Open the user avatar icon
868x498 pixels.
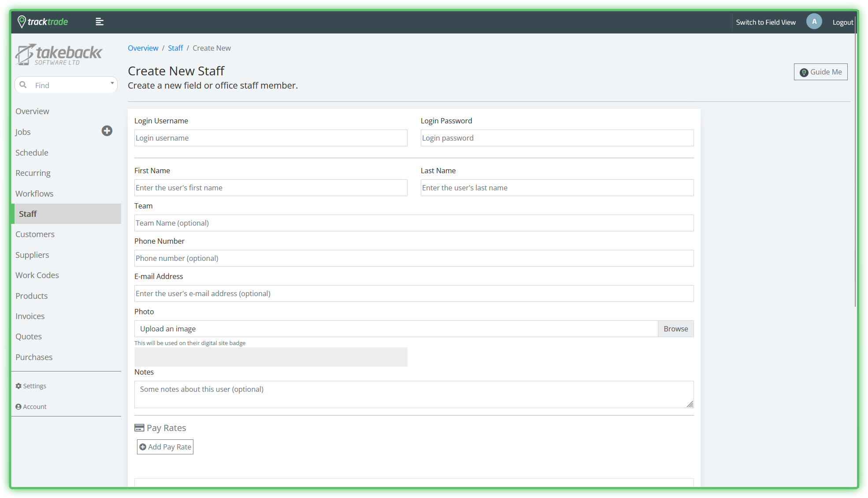814,22
